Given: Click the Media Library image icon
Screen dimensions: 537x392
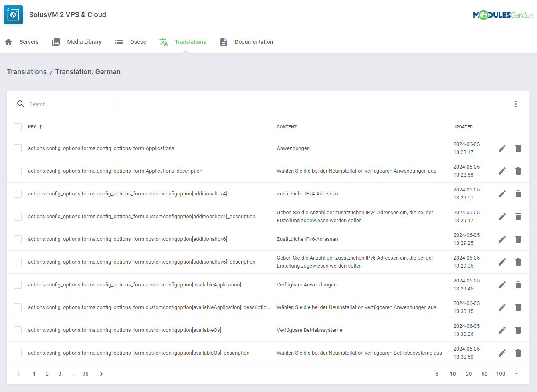Looking at the screenshot, I should pos(56,41).
